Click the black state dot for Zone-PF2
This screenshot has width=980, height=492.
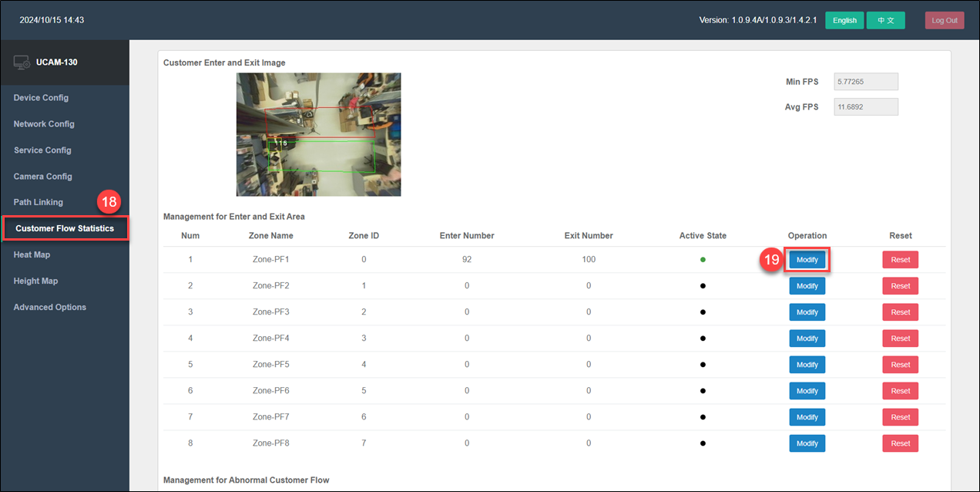[703, 286]
